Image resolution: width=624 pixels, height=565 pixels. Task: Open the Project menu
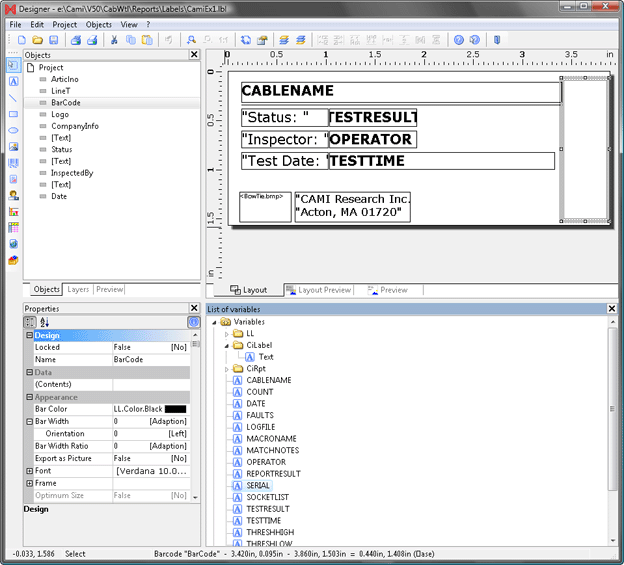tap(64, 24)
